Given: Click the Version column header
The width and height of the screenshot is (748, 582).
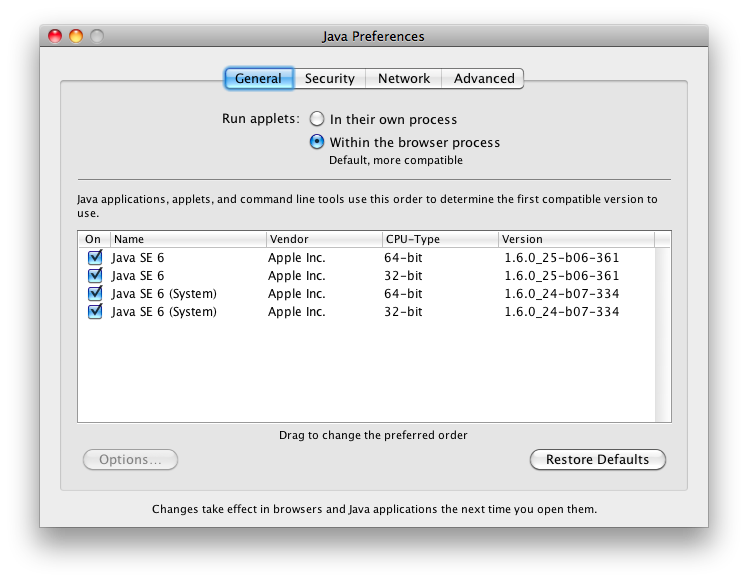Looking at the screenshot, I should 576,239.
